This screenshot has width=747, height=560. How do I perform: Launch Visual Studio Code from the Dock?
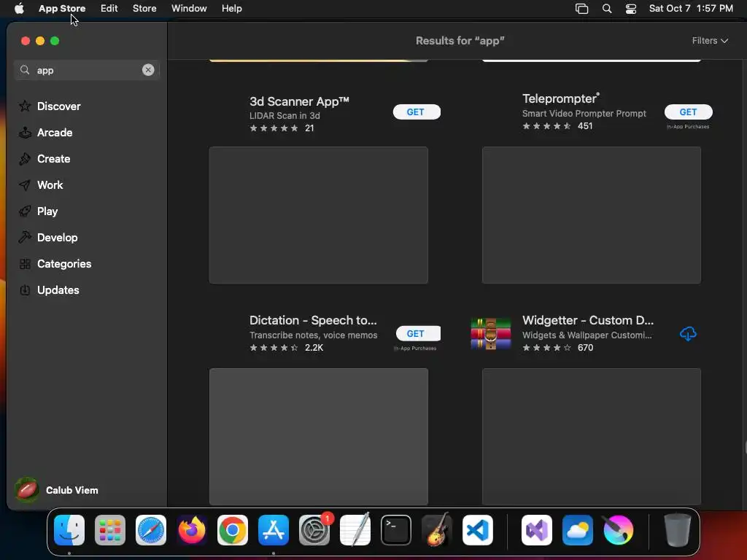(x=477, y=530)
